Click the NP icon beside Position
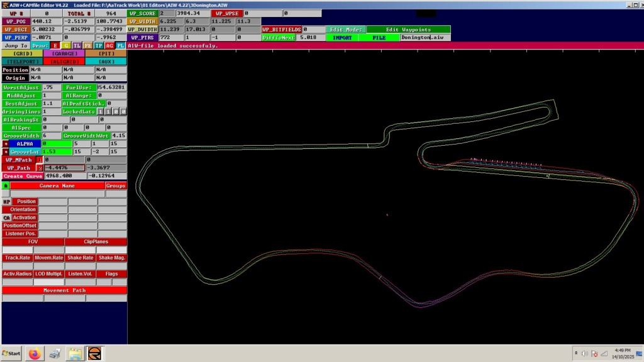Viewport: 644px width, 362px height. [x=6, y=202]
